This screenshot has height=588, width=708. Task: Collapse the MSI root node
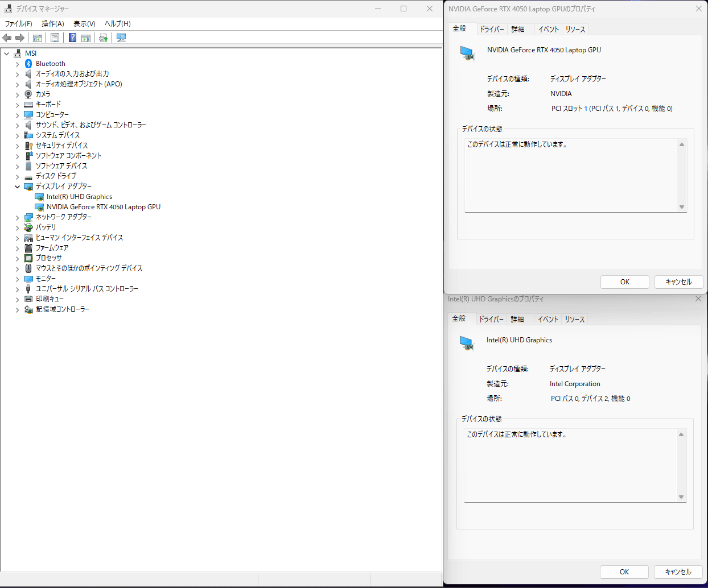7,53
